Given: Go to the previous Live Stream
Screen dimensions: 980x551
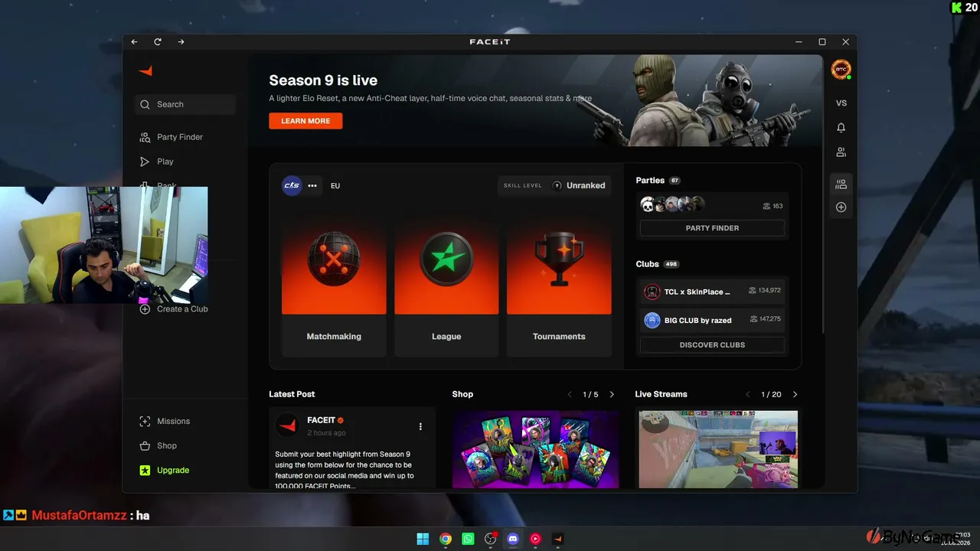Looking at the screenshot, I should 748,395.
